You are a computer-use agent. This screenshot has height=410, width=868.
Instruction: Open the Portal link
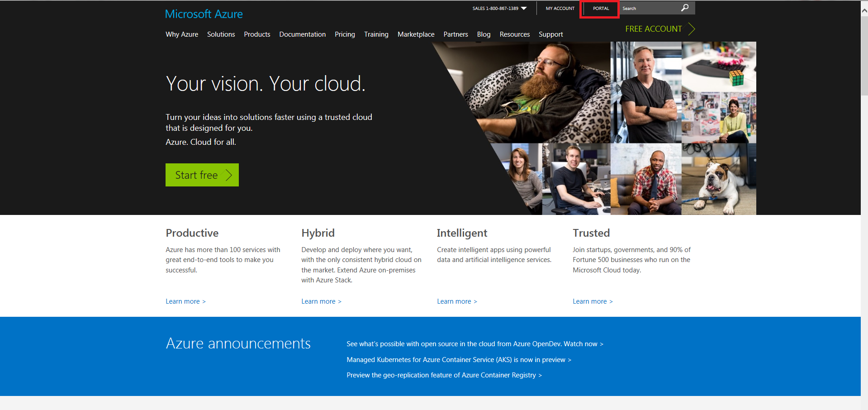click(x=601, y=9)
